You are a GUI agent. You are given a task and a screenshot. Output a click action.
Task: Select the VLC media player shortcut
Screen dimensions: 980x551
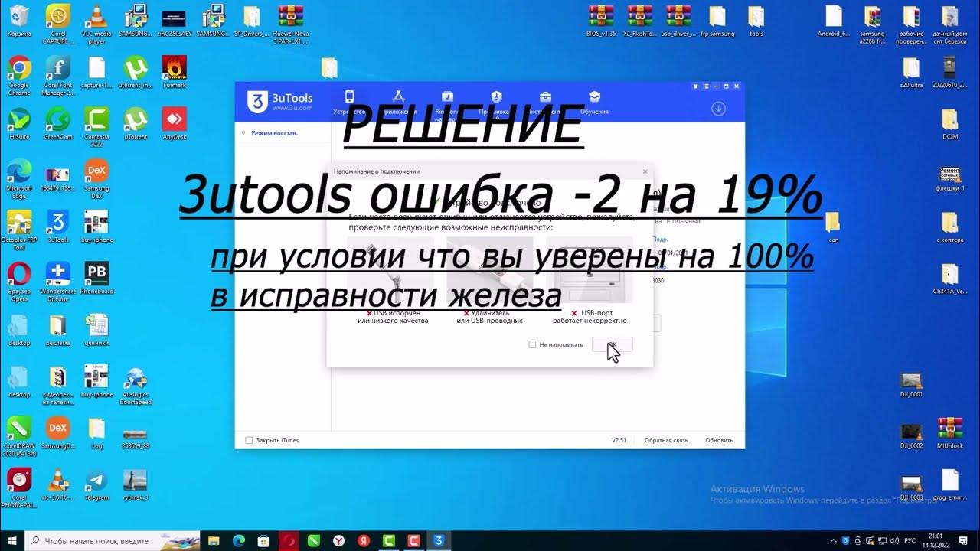96,24
